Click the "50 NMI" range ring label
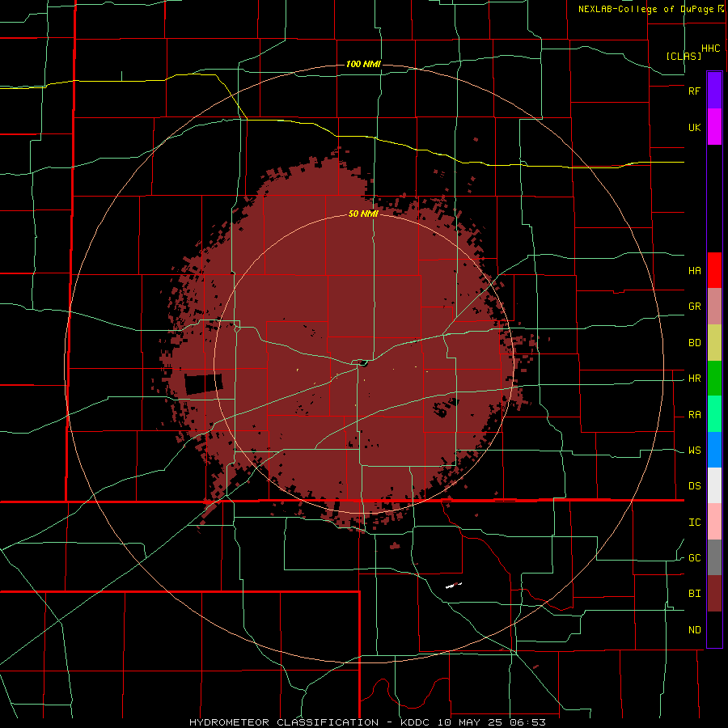This screenshot has width=728, height=728. click(363, 214)
